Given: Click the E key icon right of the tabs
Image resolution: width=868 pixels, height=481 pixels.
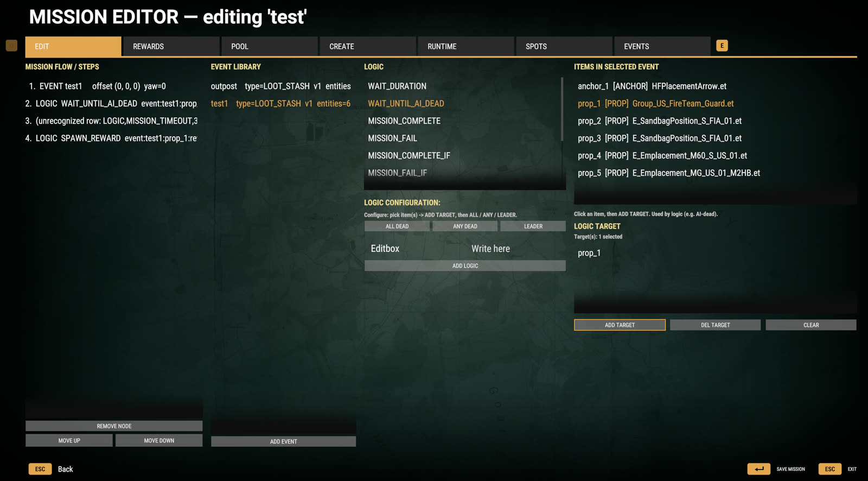Looking at the screenshot, I should [722, 46].
